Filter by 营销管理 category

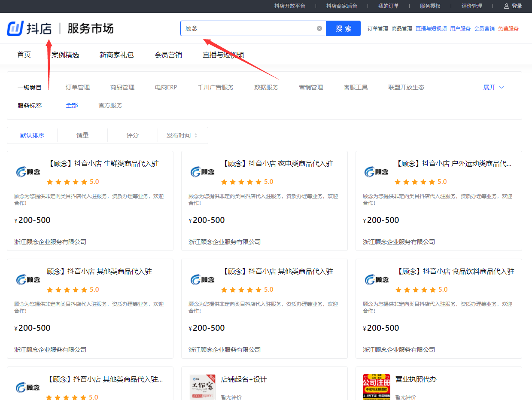(x=311, y=87)
